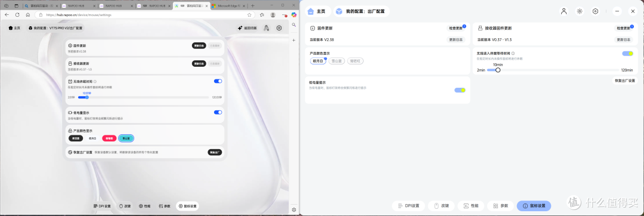The height and width of the screenshot is (216, 644).
Task: Select cyan color chip in web app
Action: (x=126, y=138)
